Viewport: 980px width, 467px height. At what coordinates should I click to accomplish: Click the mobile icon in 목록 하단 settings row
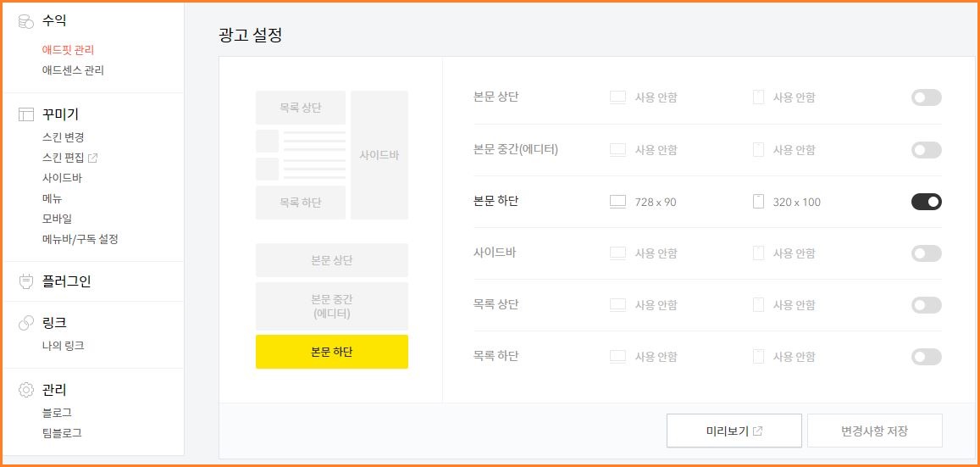coord(759,357)
